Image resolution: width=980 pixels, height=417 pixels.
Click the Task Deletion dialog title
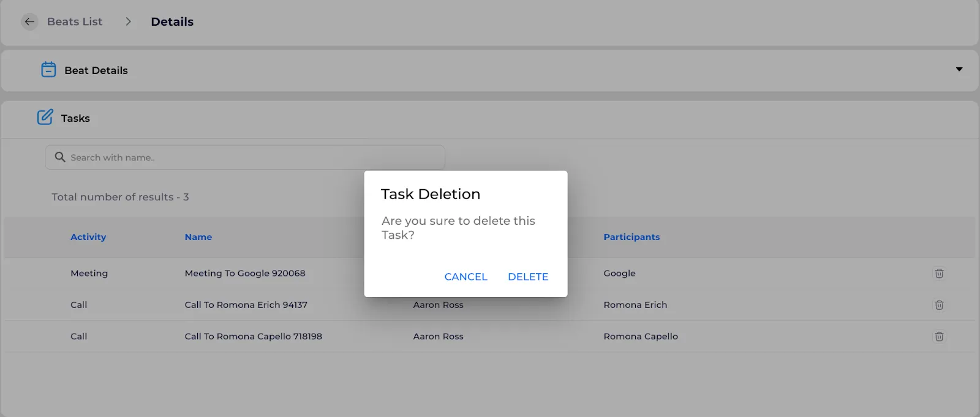[x=431, y=194]
